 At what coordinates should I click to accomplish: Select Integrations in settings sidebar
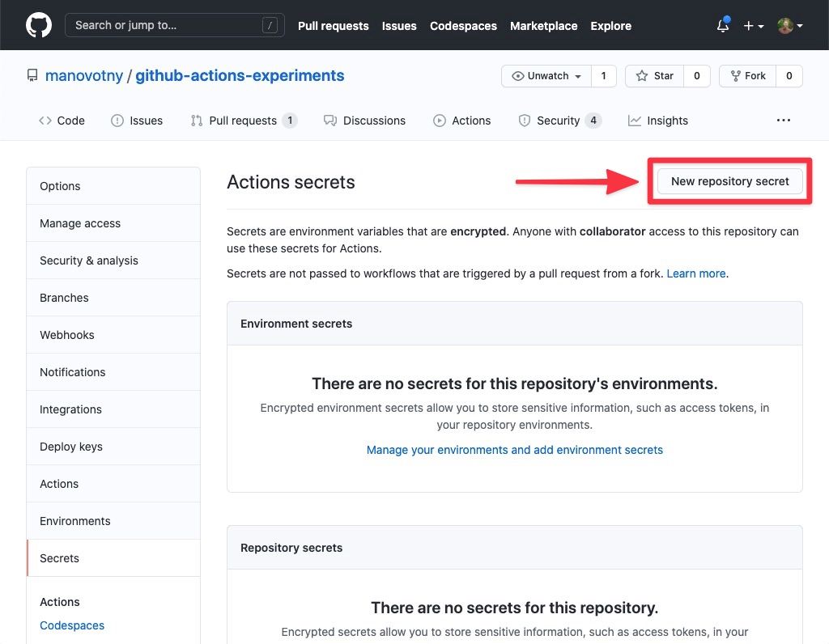point(113,409)
